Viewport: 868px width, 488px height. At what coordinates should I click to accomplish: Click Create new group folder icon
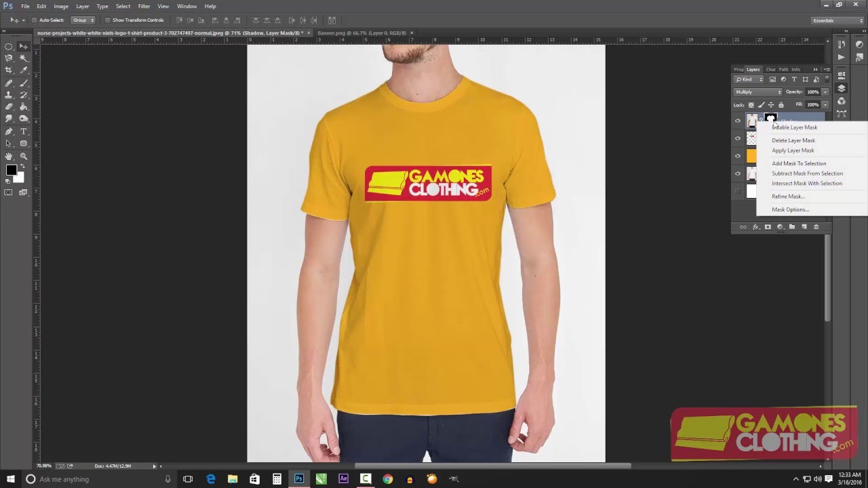pos(791,227)
